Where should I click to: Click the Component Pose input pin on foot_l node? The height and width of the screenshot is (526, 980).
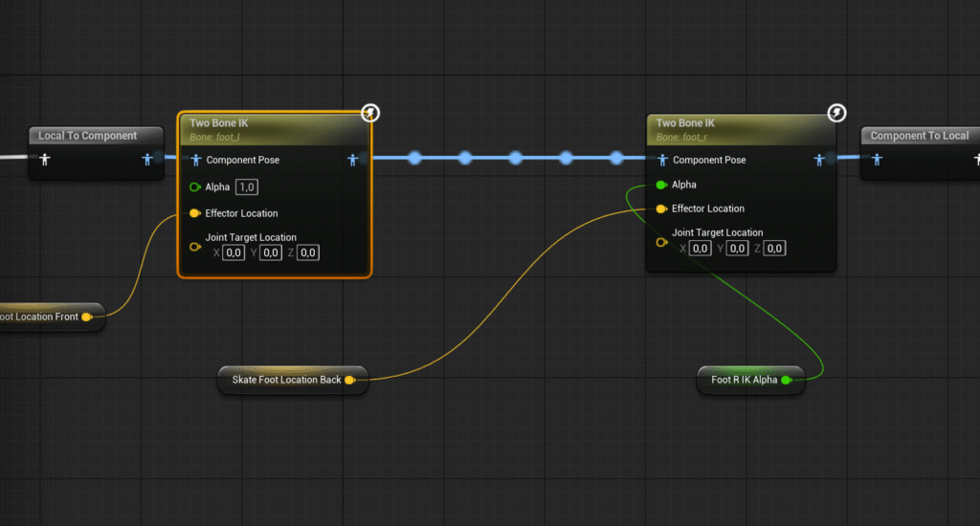pyautogui.click(x=195, y=160)
